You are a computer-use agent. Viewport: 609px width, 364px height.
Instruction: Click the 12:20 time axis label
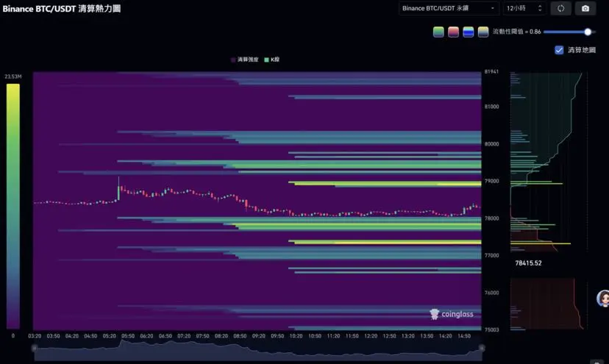coord(371,336)
